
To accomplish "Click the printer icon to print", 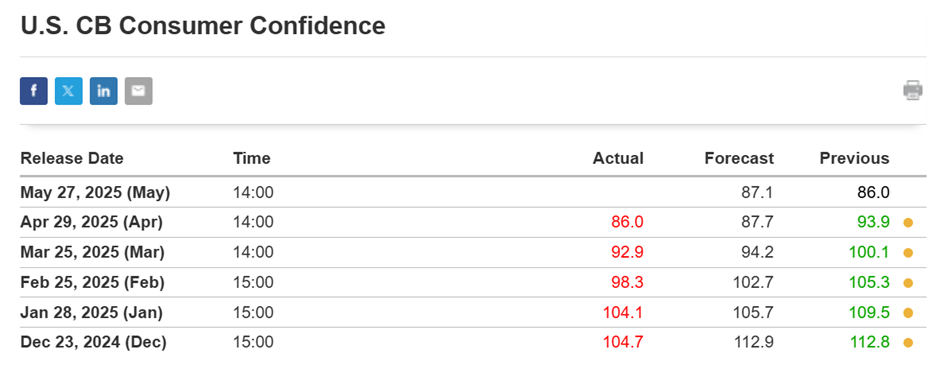I will 913,90.
